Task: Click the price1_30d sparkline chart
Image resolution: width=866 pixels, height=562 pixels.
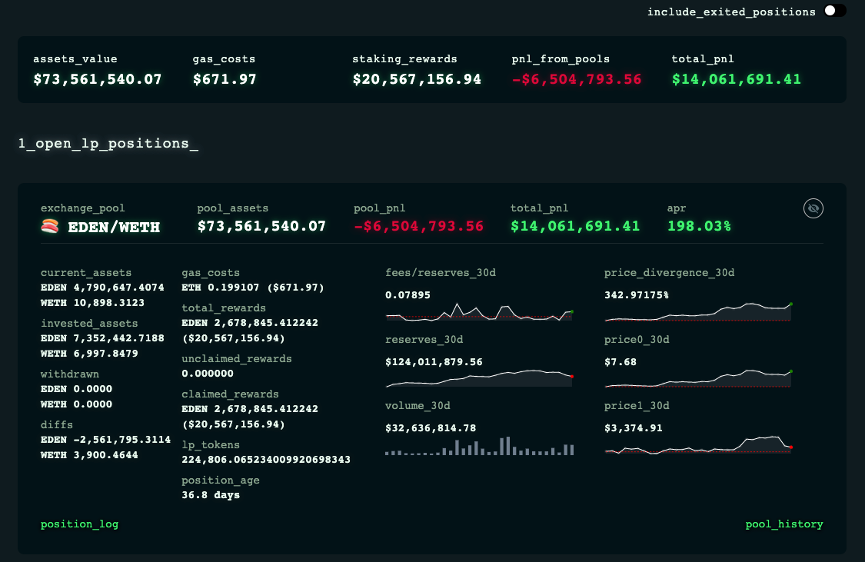Action: pos(698,445)
